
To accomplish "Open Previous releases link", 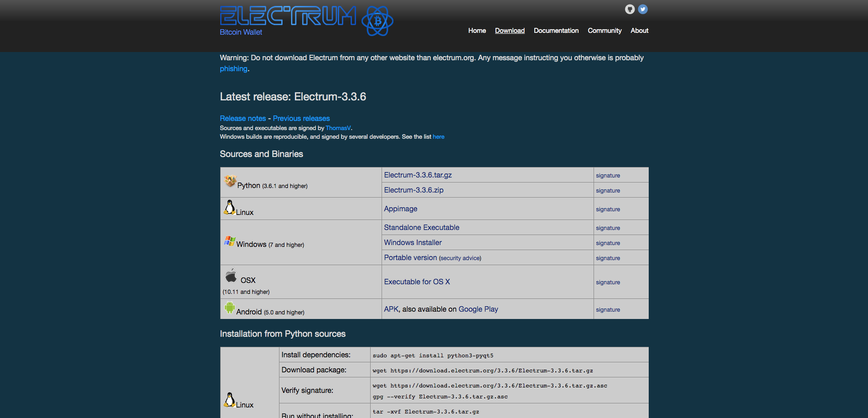I will (301, 118).
